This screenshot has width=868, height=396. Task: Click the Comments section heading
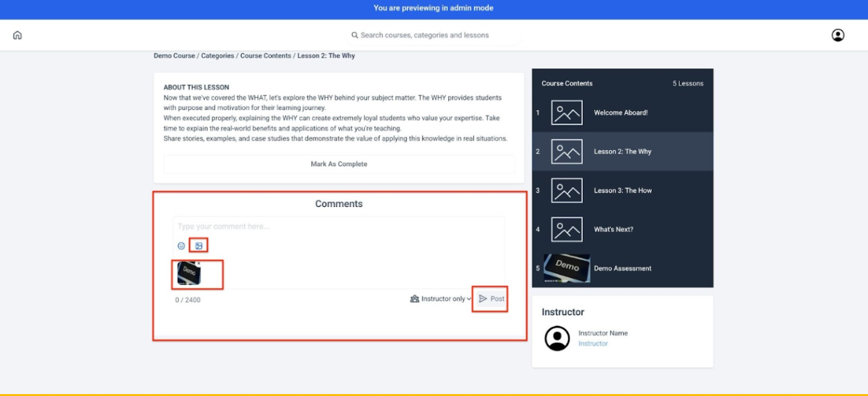339,204
